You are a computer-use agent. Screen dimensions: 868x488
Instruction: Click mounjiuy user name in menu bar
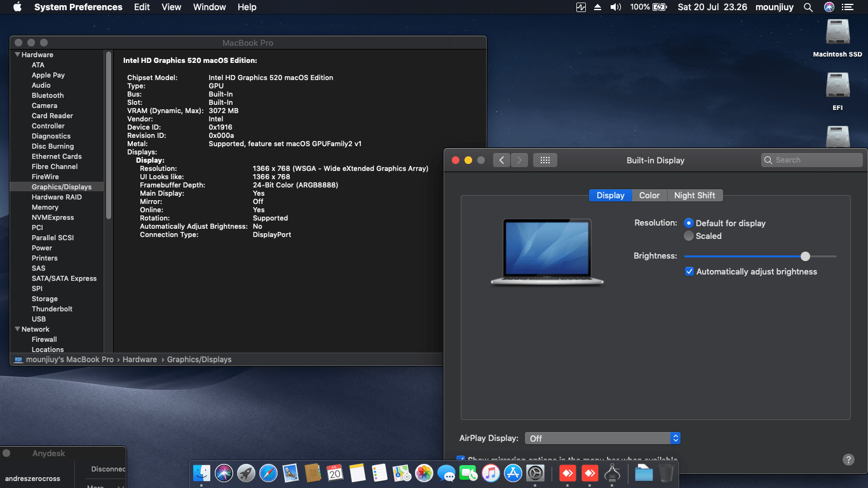(775, 7)
